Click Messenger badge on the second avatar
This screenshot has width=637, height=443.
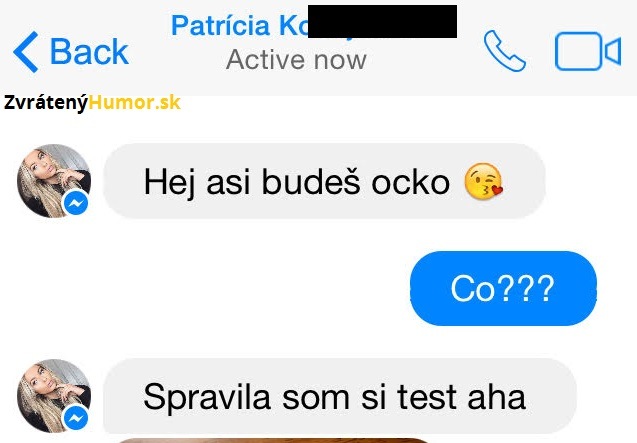point(76,417)
